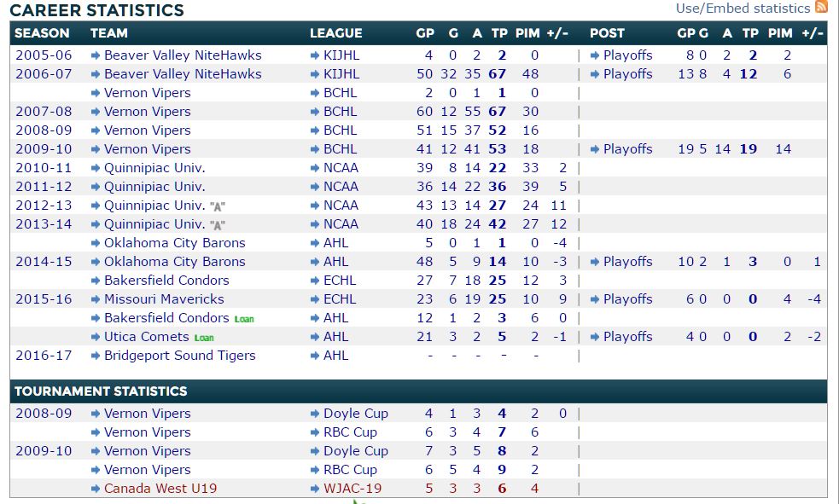839x504 pixels.
Task: Click the LEAGUE column header
Action: pos(335,33)
